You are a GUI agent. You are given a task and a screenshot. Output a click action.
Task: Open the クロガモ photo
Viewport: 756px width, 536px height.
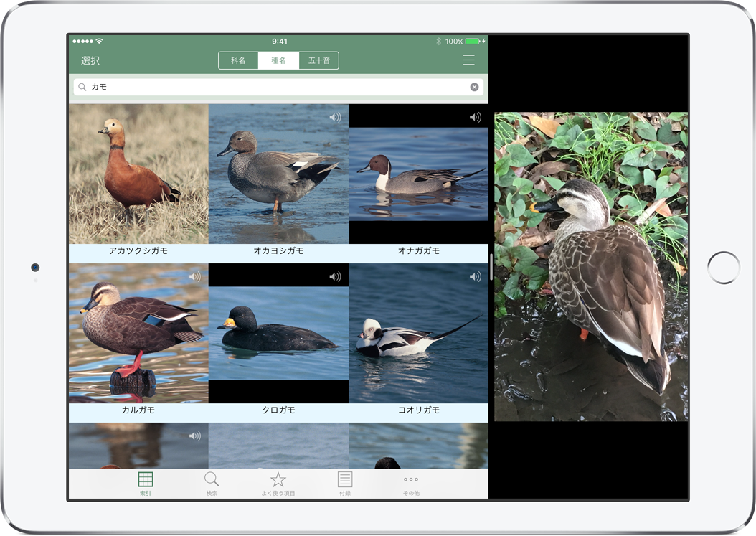(x=279, y=334)
